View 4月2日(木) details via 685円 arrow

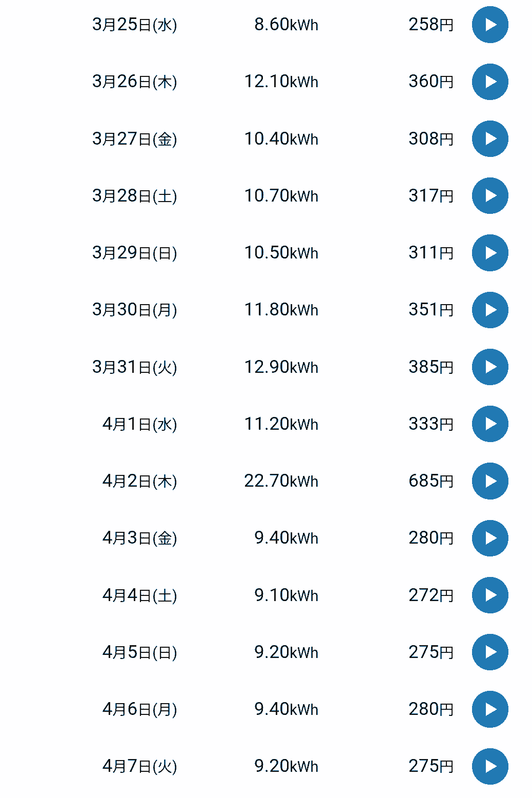pos(490,481)
